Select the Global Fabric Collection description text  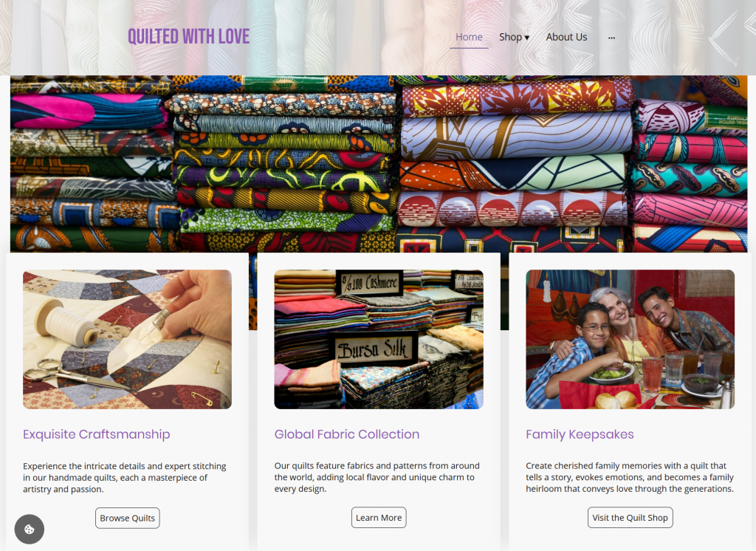pos(377,477)
